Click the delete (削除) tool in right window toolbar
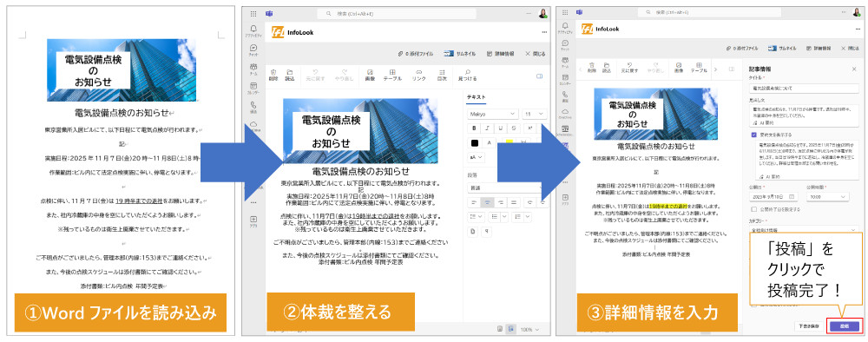 (592, 67)
